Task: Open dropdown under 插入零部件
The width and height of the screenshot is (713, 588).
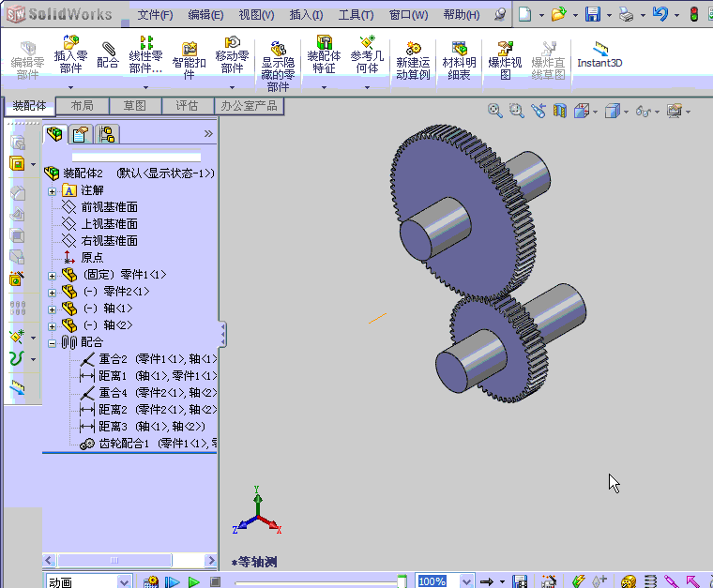Action: (70, 87)
